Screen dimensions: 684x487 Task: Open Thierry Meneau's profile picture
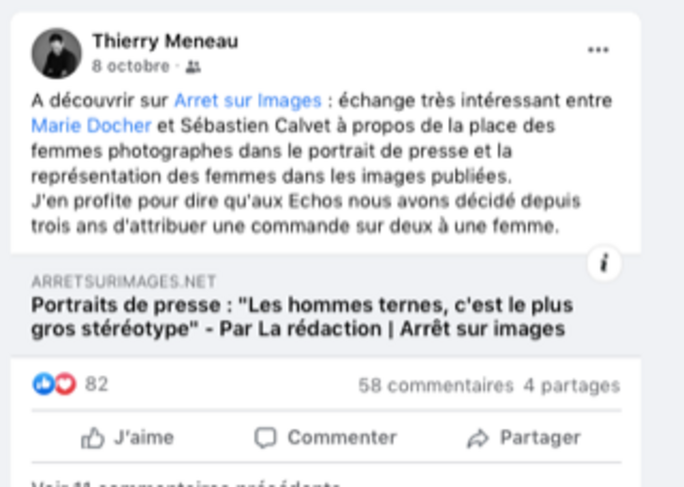(57, 54)
